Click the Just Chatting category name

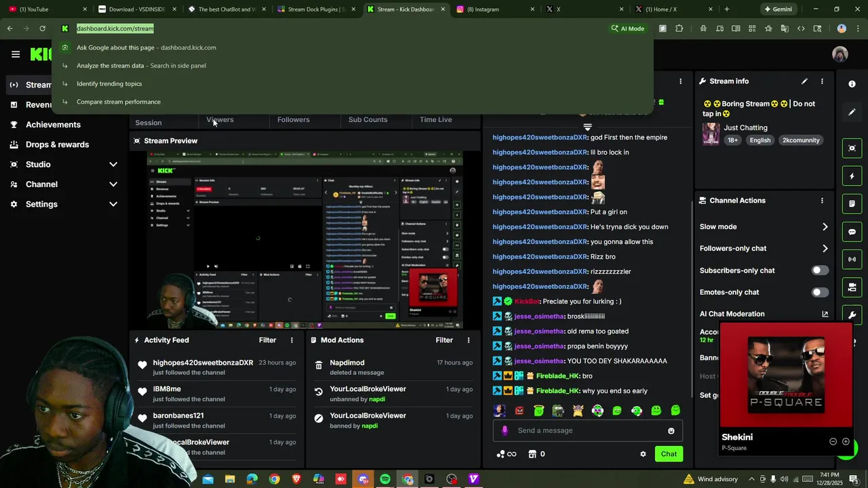pyautogui.click(x=745, y=128)
